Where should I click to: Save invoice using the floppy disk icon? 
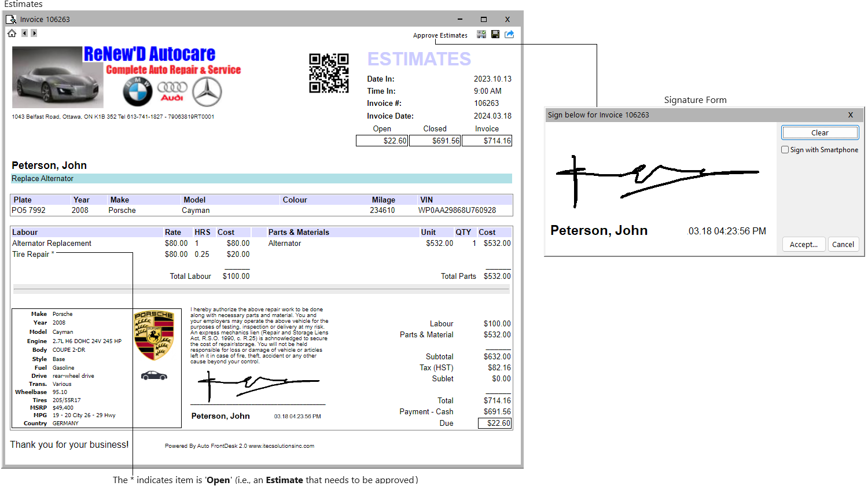coord(495,35)
